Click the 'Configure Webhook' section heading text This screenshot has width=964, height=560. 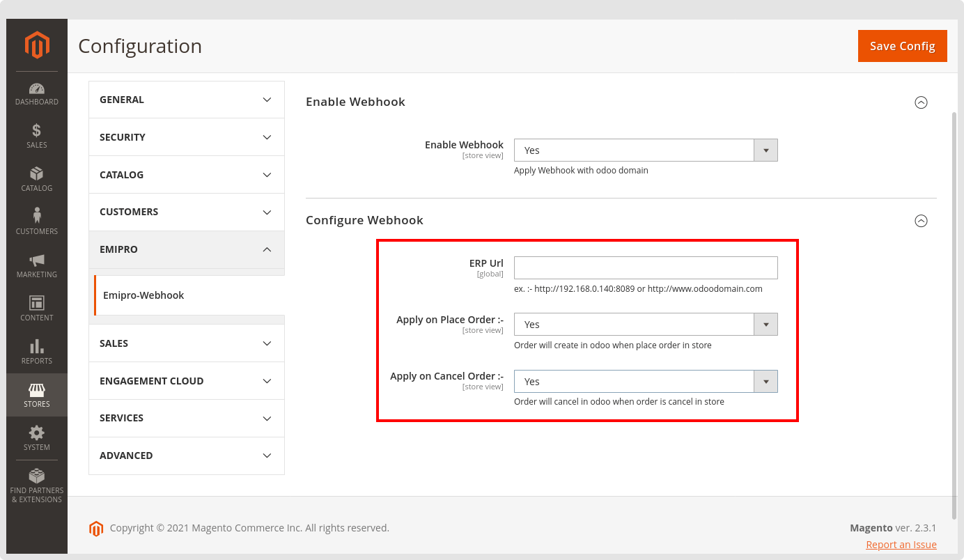pyautogui.click(x=364, y=220)
